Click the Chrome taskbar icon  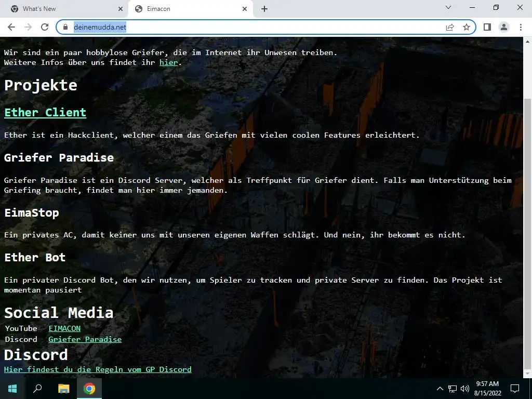(x=89, y=389)
